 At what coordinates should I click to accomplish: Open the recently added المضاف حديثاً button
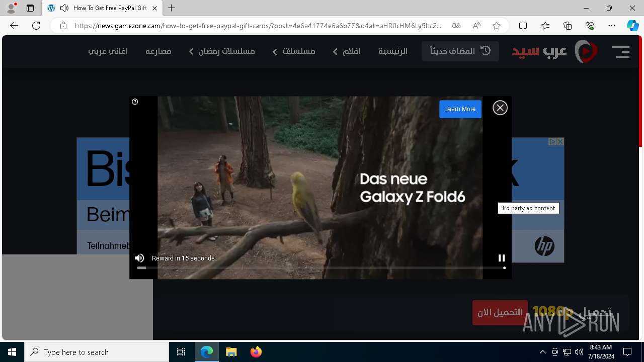460,51
